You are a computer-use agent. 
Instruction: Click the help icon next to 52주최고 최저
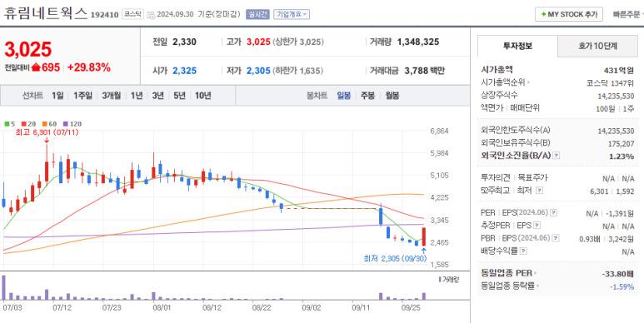tap(540, 191)
